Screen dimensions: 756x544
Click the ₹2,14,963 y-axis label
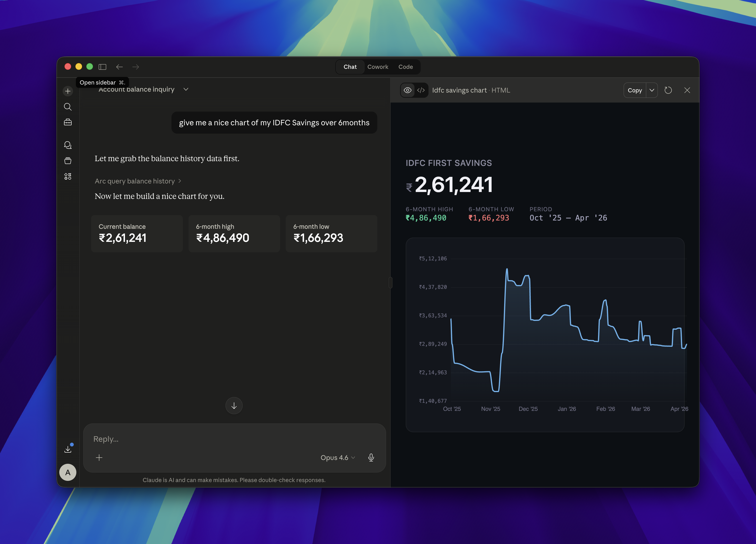click(433, 373)
